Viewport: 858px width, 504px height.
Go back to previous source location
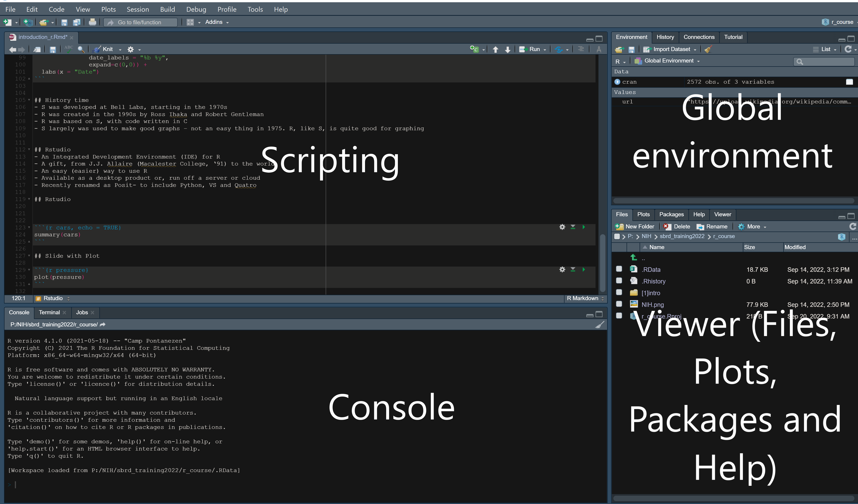[x=13, y=50]
